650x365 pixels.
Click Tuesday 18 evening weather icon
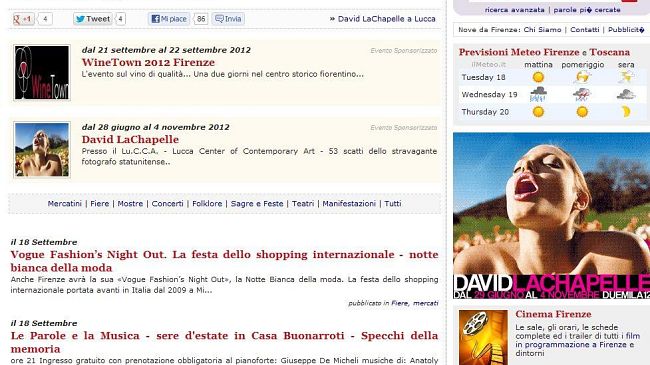[626, 77]
